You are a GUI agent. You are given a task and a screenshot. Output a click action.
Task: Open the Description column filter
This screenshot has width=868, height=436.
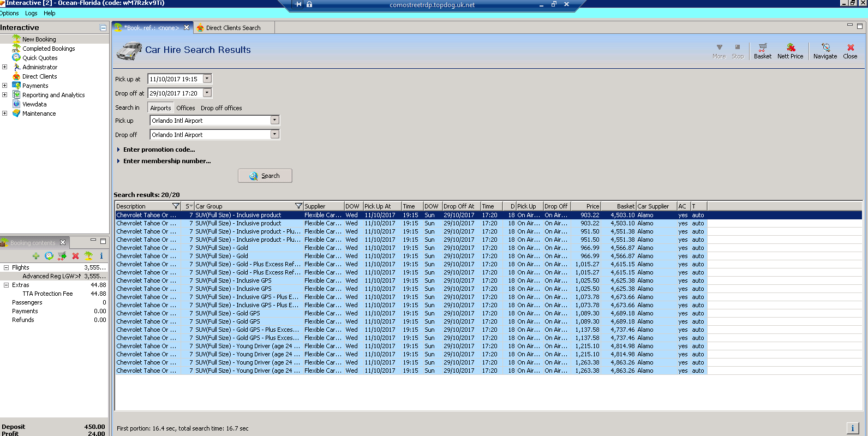[x=176, y=206]
